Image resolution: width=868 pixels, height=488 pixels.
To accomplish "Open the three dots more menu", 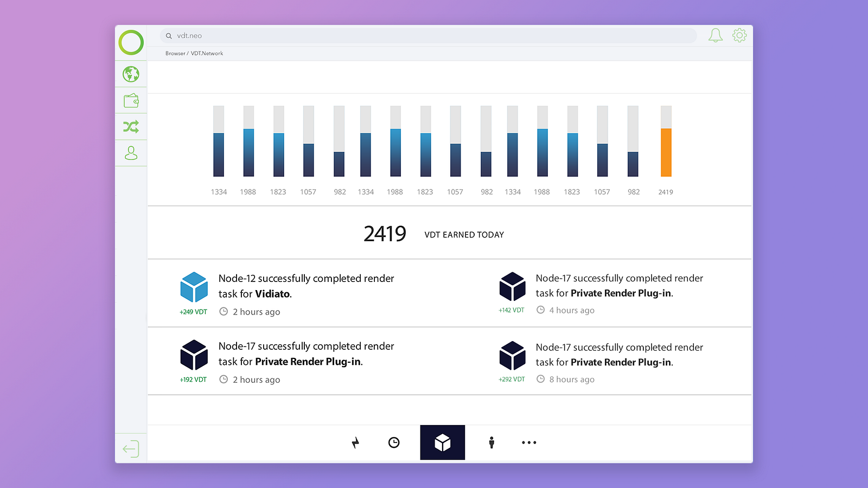I will pos(529,442).
